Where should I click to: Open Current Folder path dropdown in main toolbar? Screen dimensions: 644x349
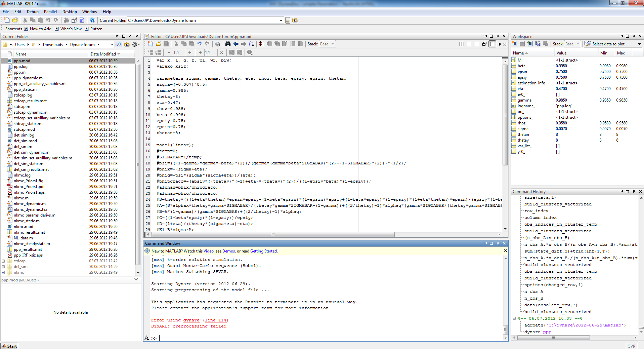tap(281, 21)
